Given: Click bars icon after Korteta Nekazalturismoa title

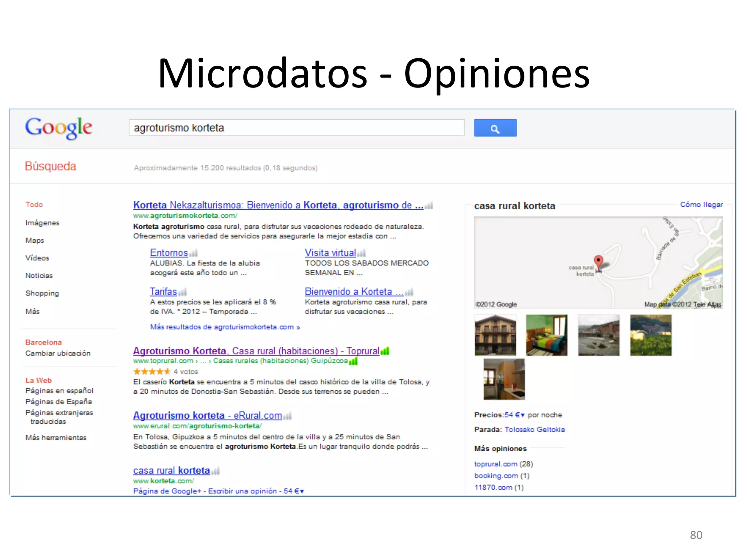Looking at the screenshot, I should click(x=429, y=206).
